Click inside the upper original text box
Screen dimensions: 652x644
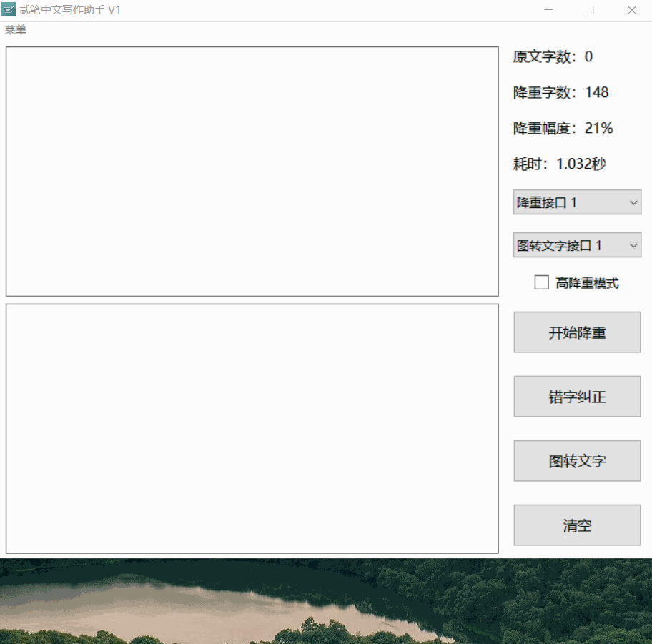(x=252, y=172)
